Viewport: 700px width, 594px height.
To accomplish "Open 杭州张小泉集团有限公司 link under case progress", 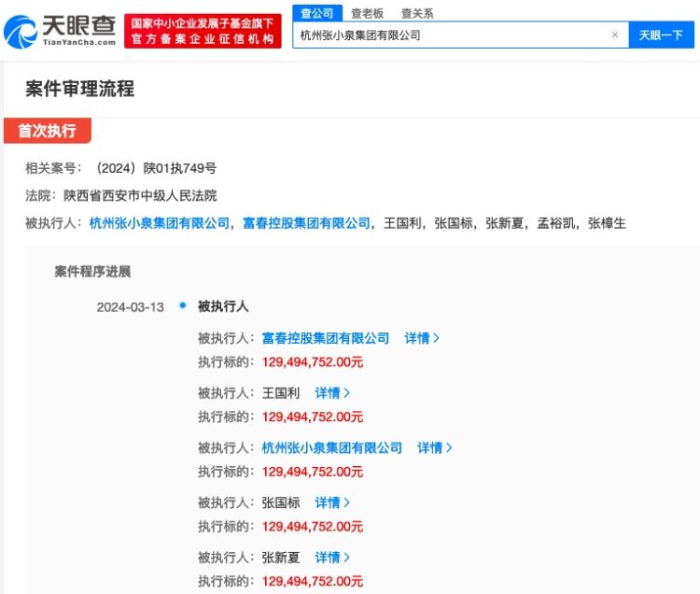I will 331,447.
